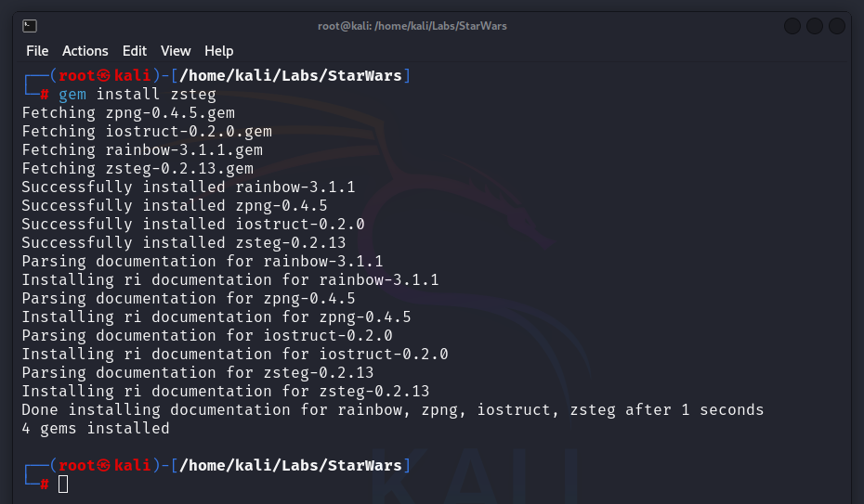Image resolution: width=864 pixels, height=504 pixels.
Task: Click the terminal icon in the title bar
Action: click(x=30, y=26)
